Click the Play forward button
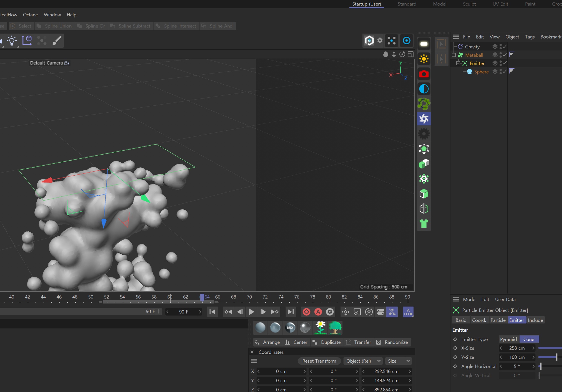The height and width of the screenshot is (392, 562). [251, 312]
